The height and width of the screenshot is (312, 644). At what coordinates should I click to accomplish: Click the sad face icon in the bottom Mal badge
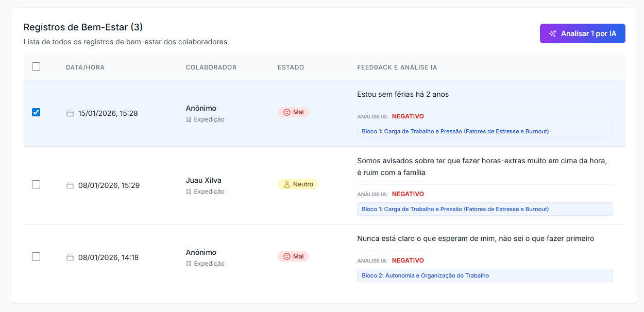[x=286, y=256]
